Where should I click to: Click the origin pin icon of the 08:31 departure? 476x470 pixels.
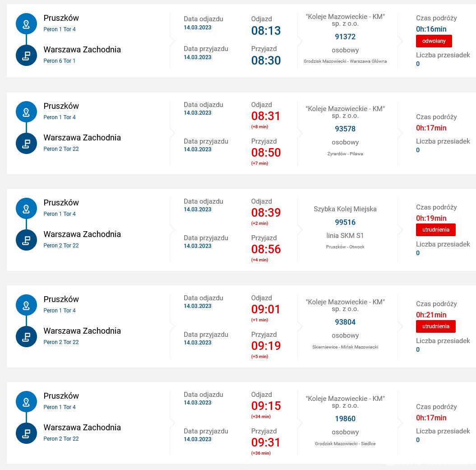(27, 112)
